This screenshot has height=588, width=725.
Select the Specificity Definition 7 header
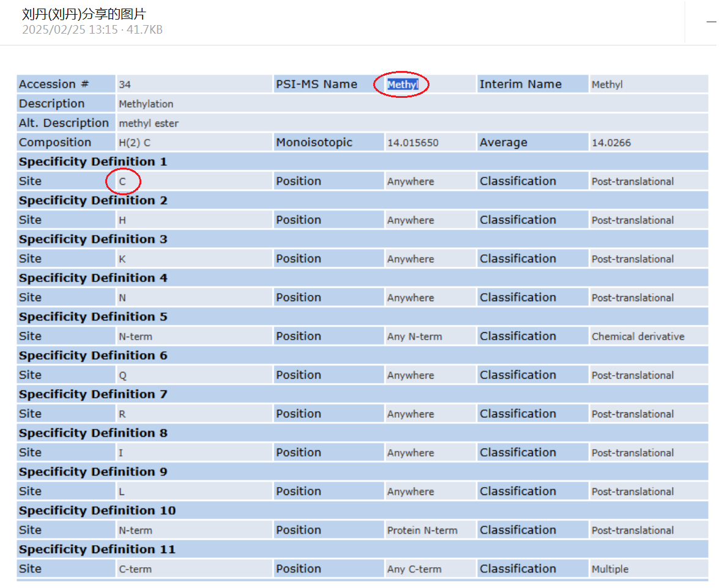[92, 395]
